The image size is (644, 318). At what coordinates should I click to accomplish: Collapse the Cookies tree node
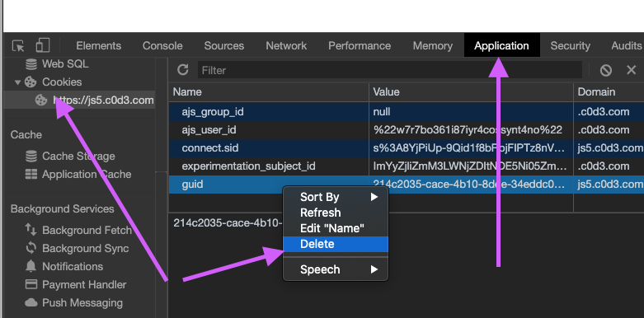click(x=17, y=82)
